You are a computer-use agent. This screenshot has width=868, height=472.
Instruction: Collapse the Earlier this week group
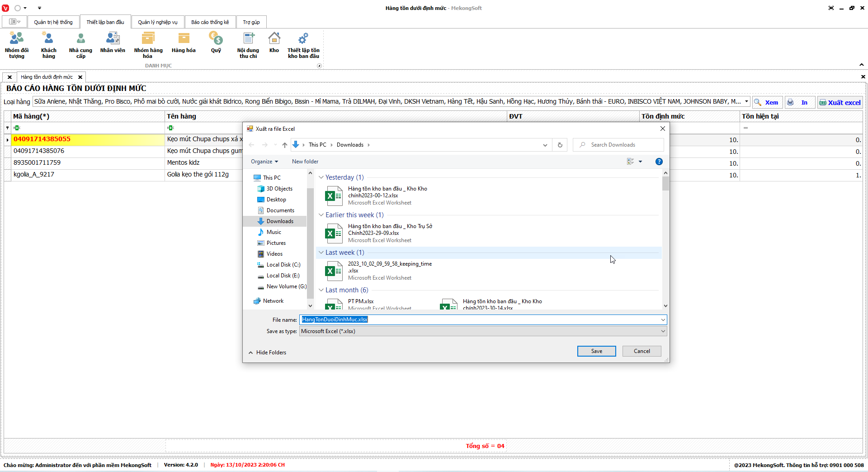(x=321, y=215)
